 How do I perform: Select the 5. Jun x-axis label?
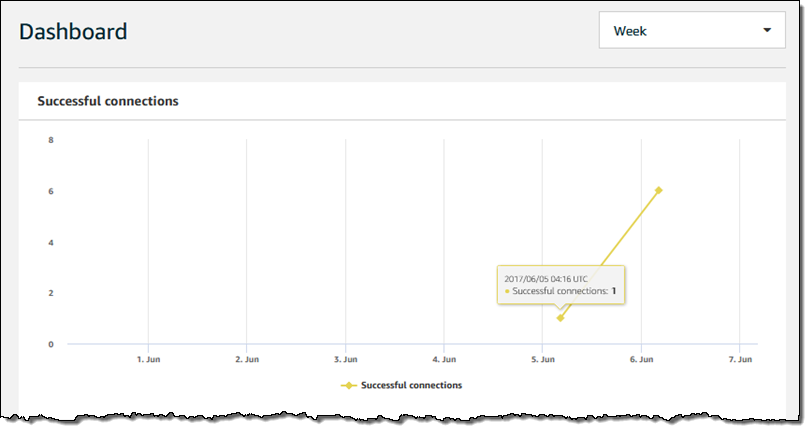coord(542,358)
